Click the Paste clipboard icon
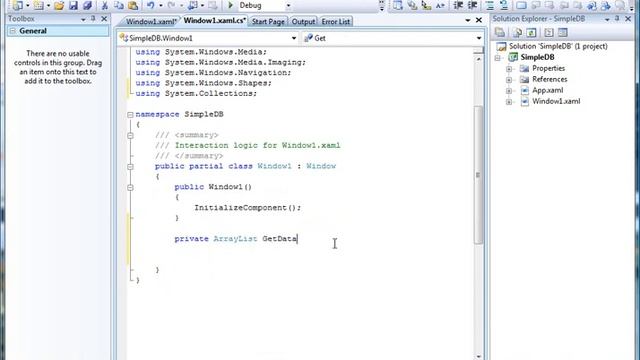640x360 pixels. click(x=133, y=5)
